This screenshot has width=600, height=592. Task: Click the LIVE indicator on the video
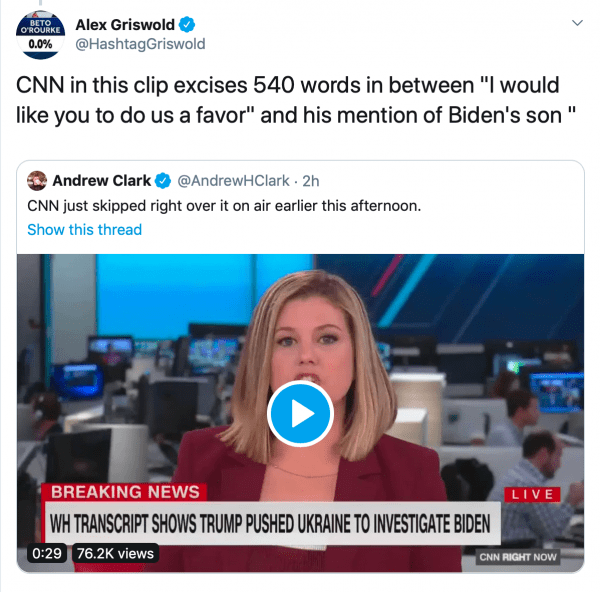532,494
